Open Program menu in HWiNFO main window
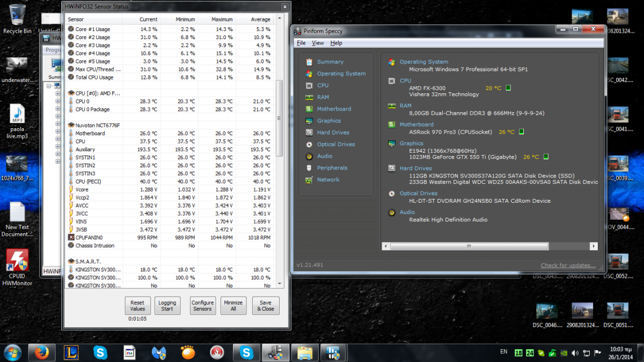Screen dimensions: 644x362 54,50
